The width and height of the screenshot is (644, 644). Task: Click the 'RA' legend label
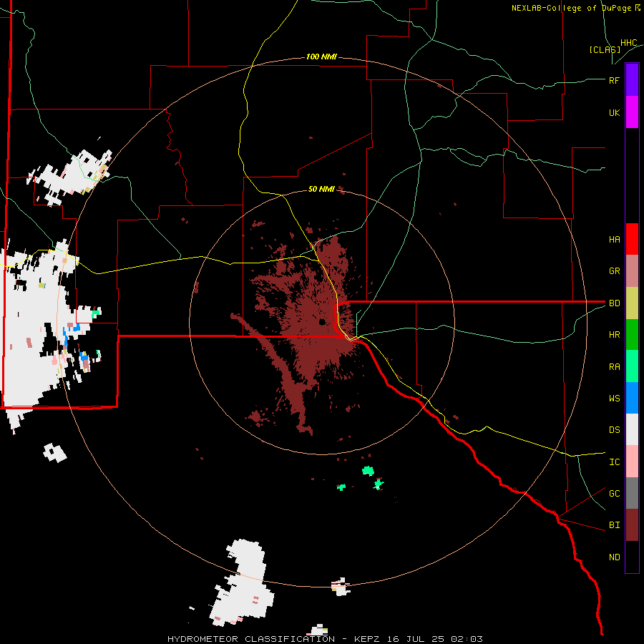tap(615, 367)
